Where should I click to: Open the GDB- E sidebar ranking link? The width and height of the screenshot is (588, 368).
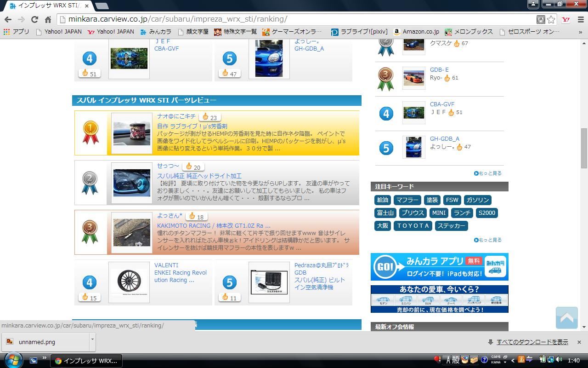(x=439, y=70)
